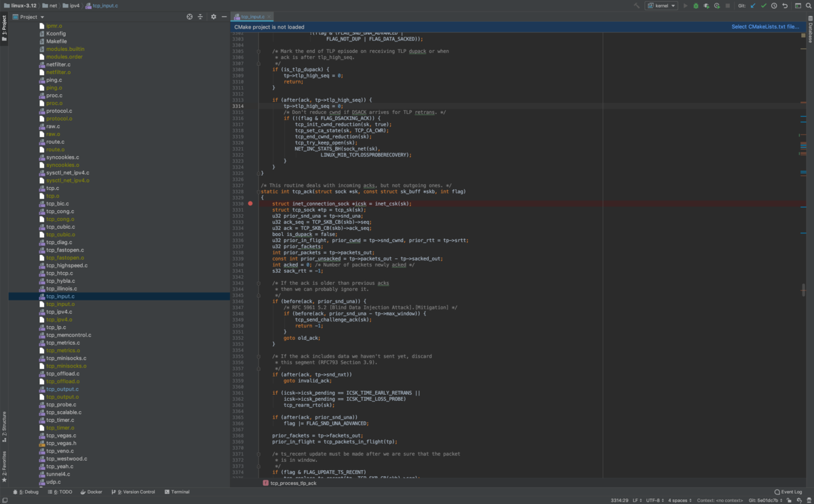The height and width of the screenshot is (504, 814).
Task: Select tcp_ipv4.c in the project tree
Action: point(55,311)
